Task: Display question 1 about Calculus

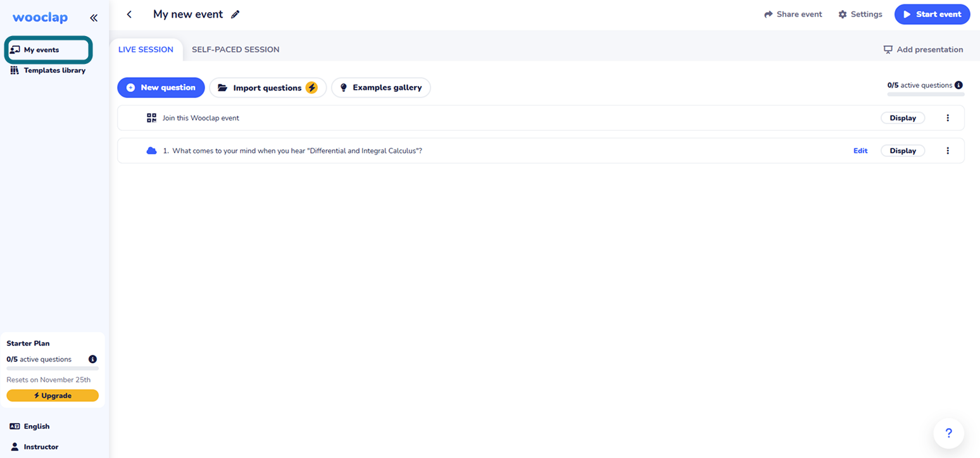Action: [903, 151]
